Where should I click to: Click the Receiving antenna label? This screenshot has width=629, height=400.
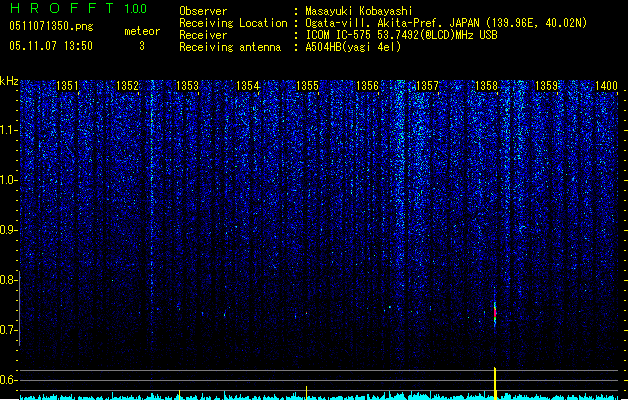coord(230,47)
